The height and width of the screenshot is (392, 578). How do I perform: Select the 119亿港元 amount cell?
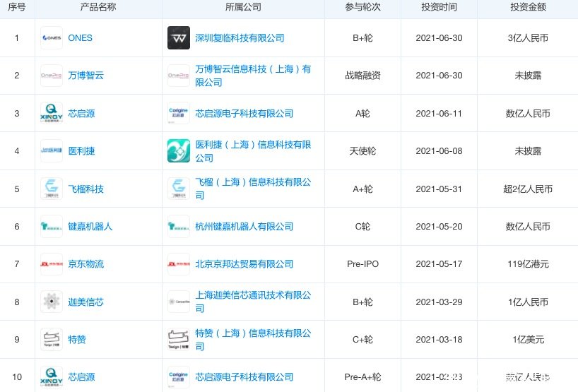528,264
